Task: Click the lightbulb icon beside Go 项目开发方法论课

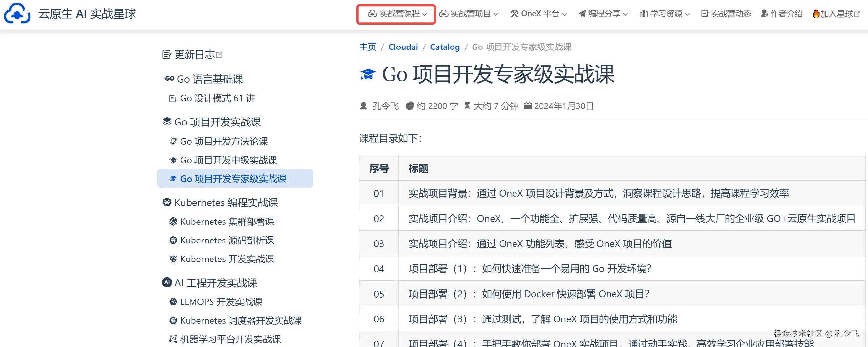Action: [173, 141]
